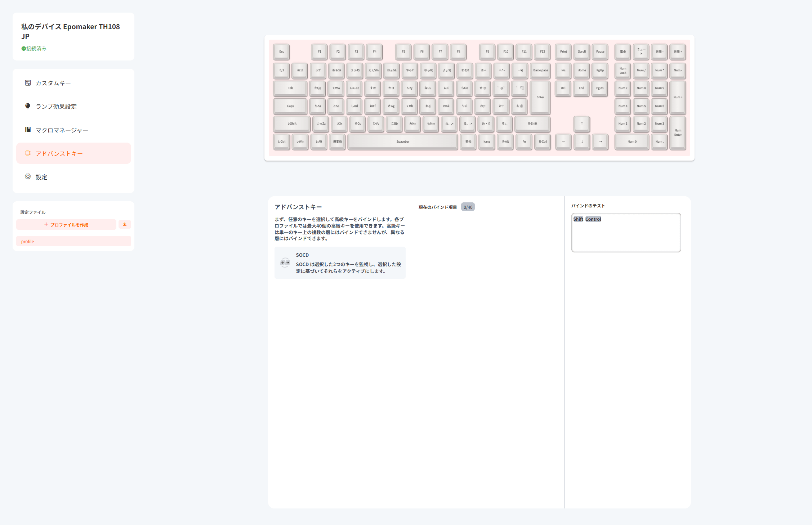Click the SOCD arrows icon
Image resolution: width=812 pixels, height=525 pixels.
click(x=285, y=262)
